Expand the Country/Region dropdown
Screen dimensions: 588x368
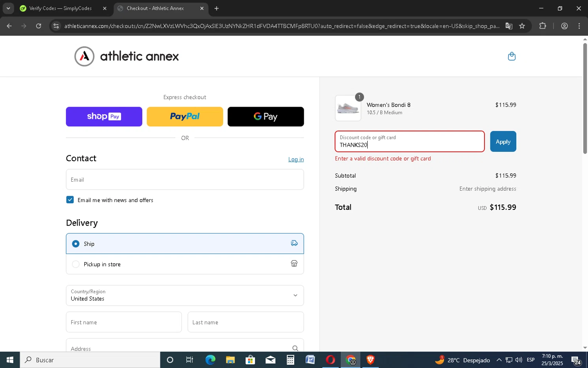[x=185, y=295]
